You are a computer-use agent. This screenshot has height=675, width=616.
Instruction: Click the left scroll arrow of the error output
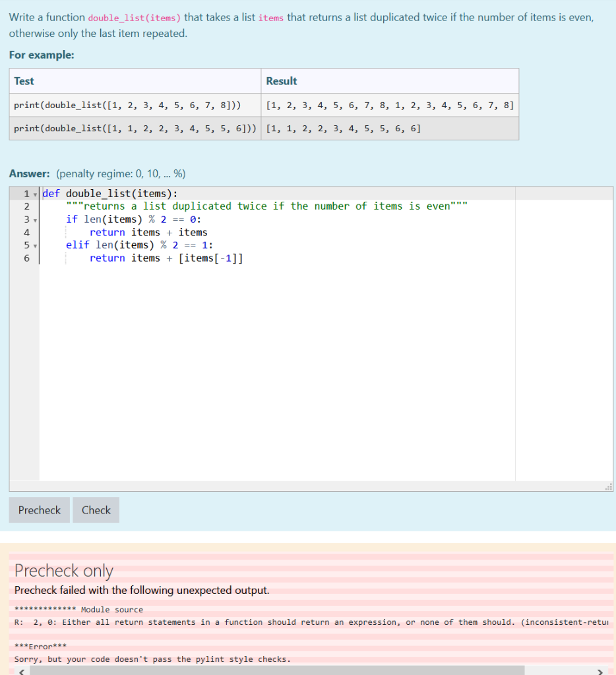click(20, 670)
